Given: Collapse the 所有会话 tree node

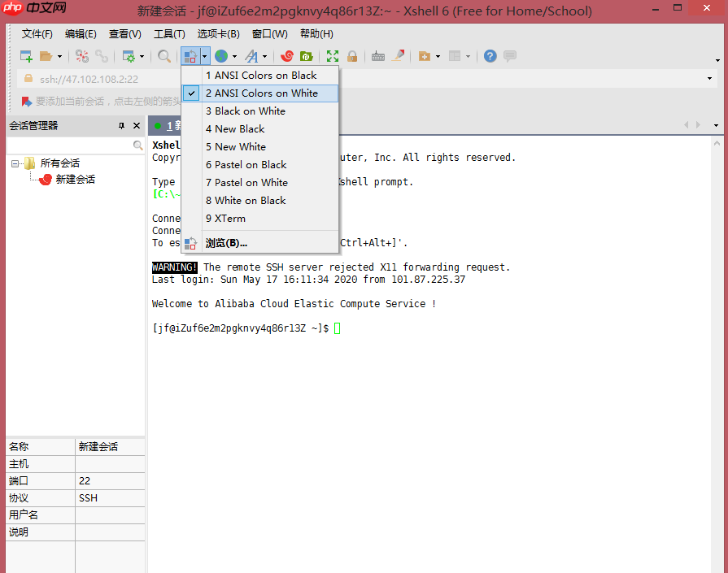Looking at the screenshot, I should [x=15, y=163].
